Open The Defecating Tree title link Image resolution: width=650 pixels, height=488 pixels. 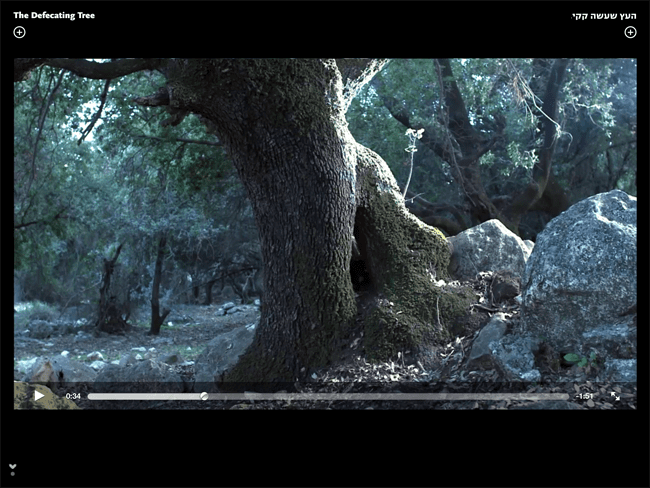(x=54, y=15)
